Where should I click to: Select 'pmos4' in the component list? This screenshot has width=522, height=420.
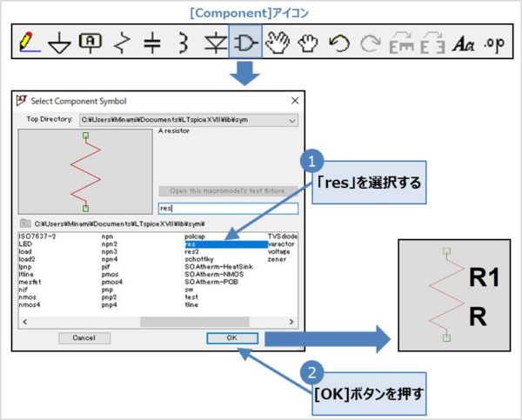click(x=112, y=283)
